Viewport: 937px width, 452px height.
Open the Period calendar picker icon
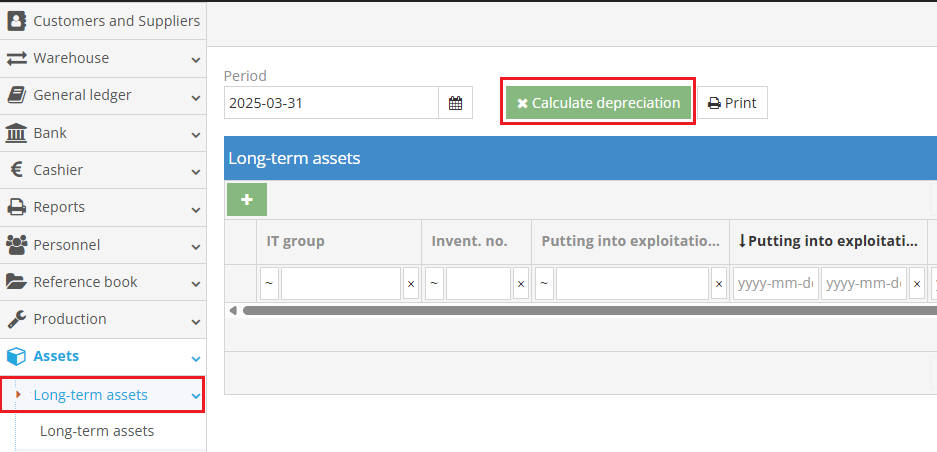455,103
